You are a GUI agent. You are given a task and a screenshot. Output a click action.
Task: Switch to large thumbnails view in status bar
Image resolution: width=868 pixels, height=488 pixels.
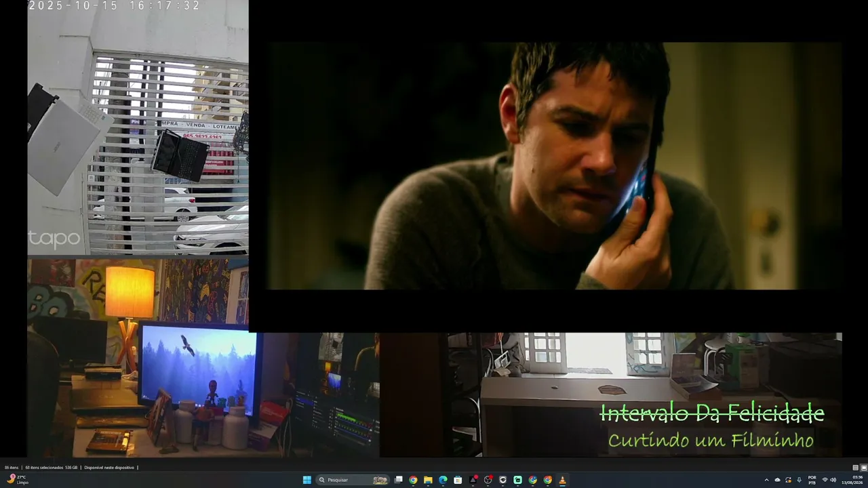pos(864,468)
